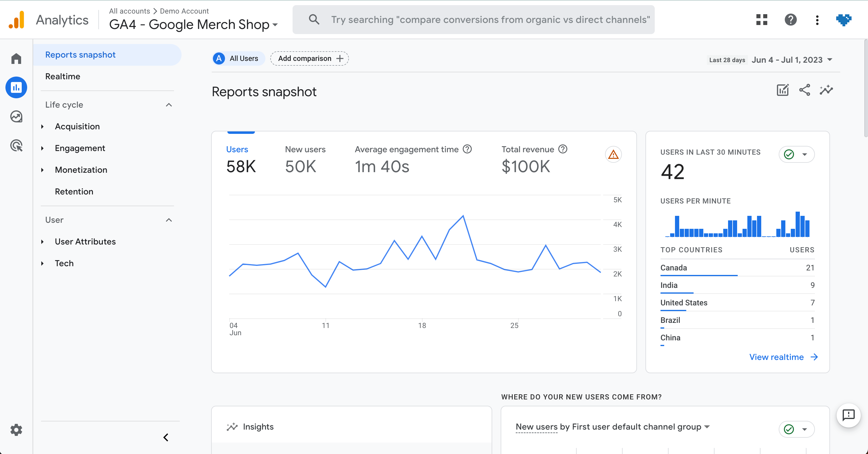Expand the Tech tree arrow

coord(43,263)
